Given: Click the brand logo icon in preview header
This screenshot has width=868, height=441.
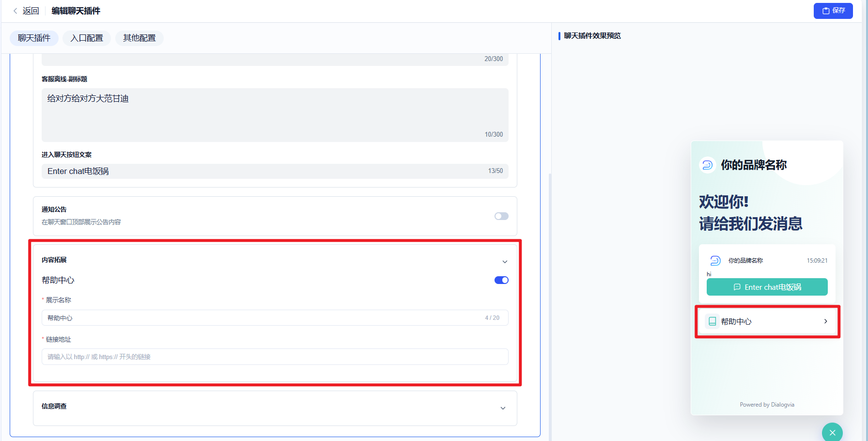Looking at the screenshot, I should [707, 165].
